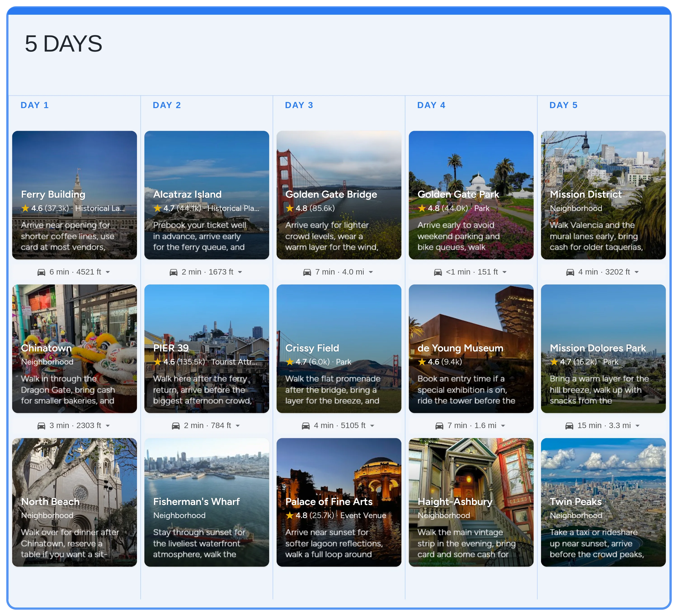Click car icon below Golden Gate Park card
The image size is (678, 616).
[438, 272]
